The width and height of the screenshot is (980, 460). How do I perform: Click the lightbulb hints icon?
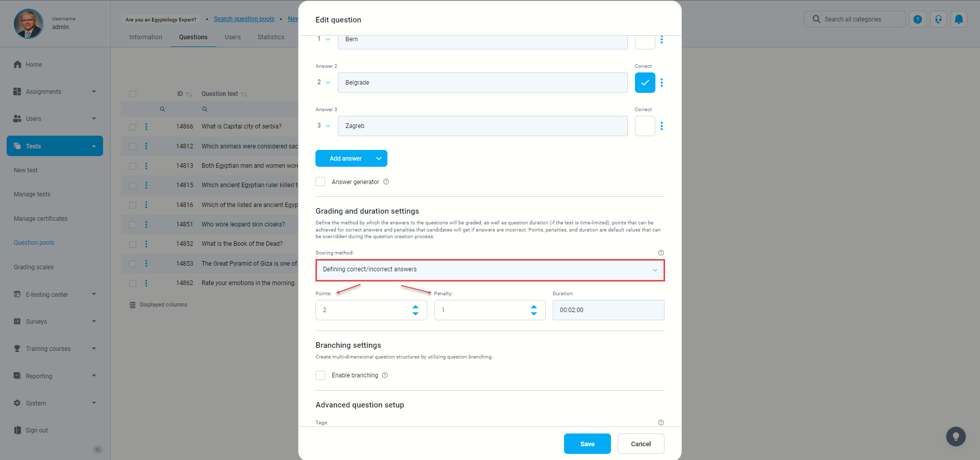(955, 437)
